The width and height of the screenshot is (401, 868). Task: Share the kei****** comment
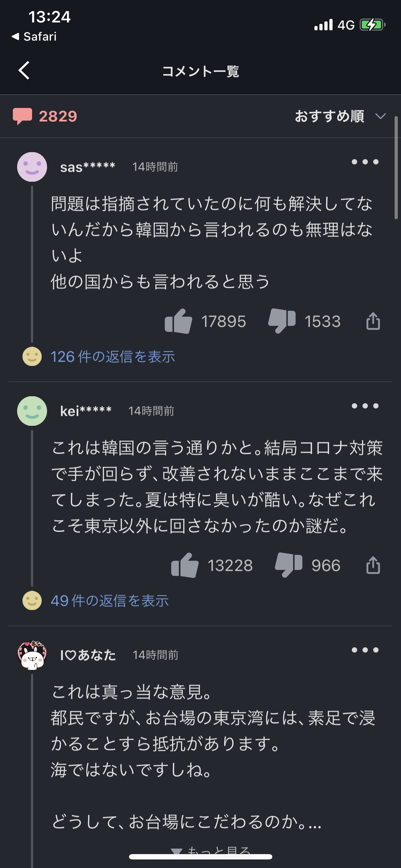click(x=373, y=565)
